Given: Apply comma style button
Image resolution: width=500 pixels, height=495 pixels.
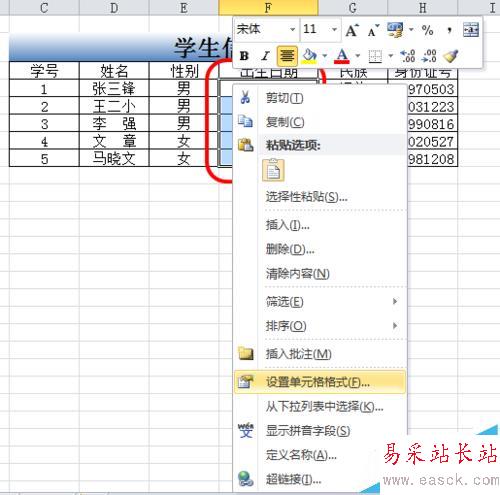Looking at the screenshot, I should tap(449, 30).
